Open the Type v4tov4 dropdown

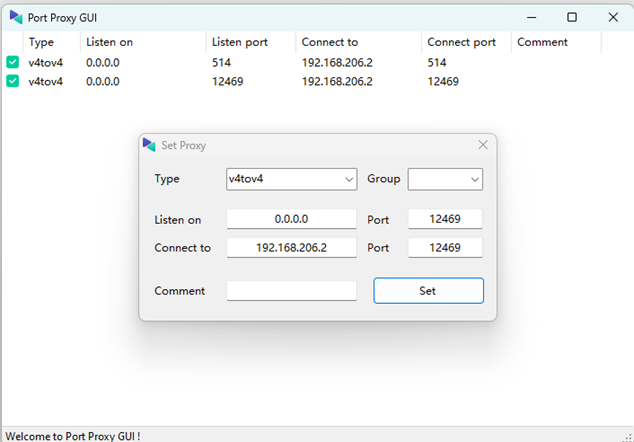click(291, 179)
